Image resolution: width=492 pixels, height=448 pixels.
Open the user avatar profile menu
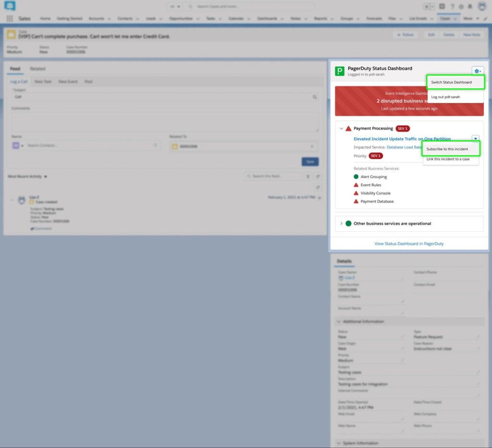coord(482,7)
